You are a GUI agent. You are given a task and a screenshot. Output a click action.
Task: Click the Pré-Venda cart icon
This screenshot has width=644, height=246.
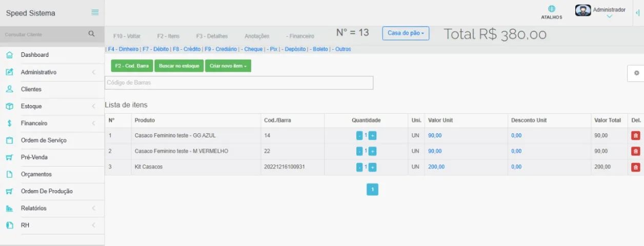point(9,157)
